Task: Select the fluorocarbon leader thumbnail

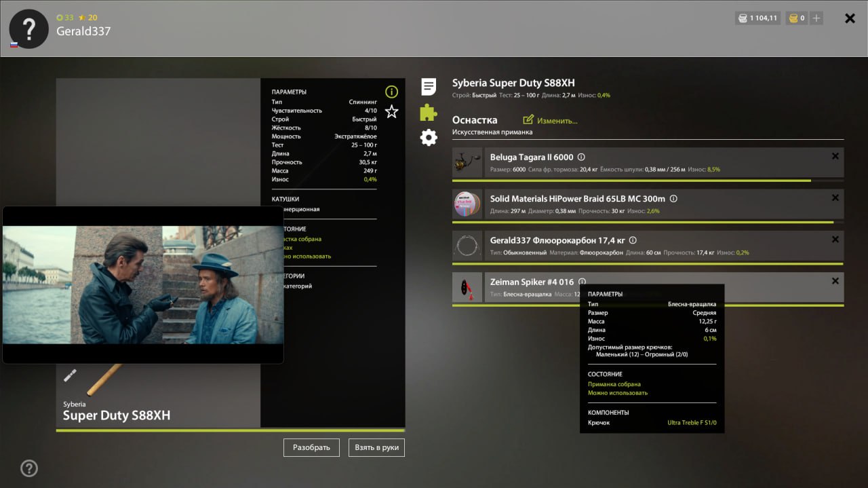Action: [467, 246]
